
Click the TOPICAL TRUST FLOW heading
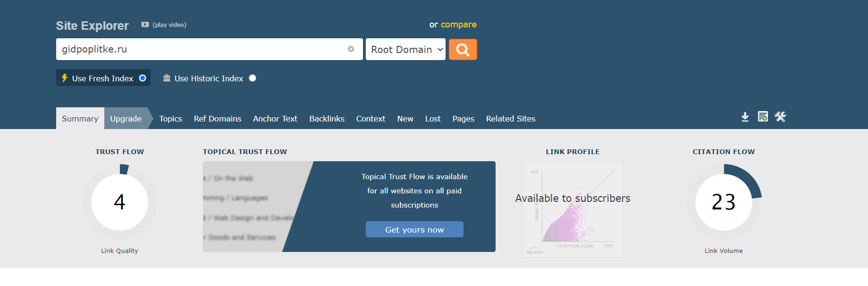click(245, 152)
